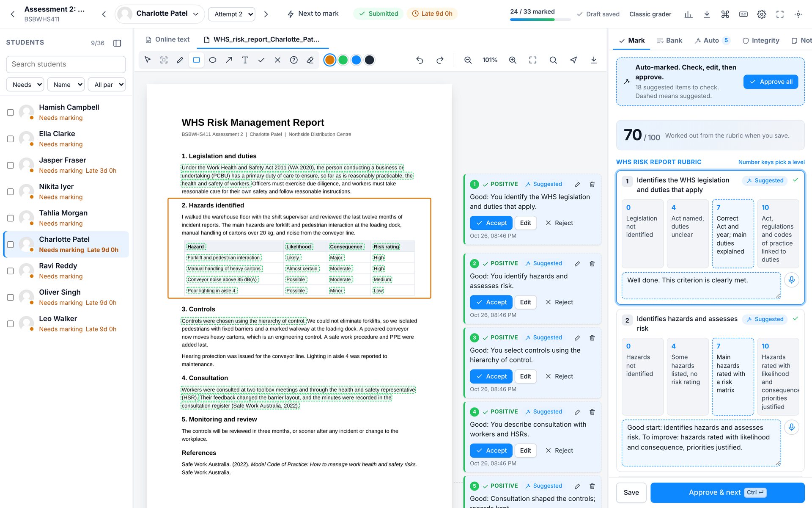Open the All par filter dropdown
812x508 pixels.
(107, 85)
